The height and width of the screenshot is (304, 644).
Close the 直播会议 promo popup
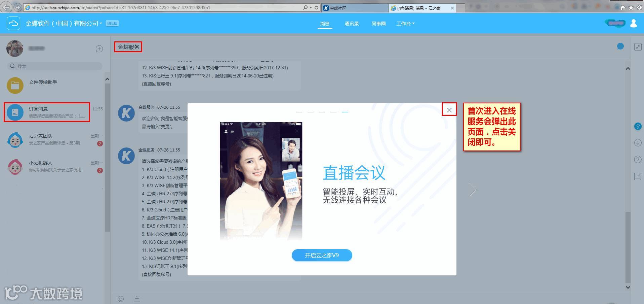[x=449, y=110]
